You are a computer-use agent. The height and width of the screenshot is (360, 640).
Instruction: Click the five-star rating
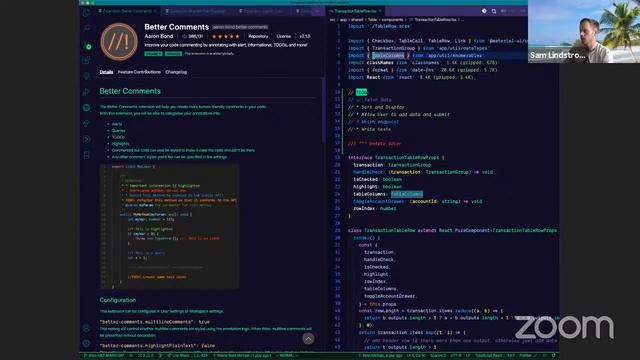(225, 36)
